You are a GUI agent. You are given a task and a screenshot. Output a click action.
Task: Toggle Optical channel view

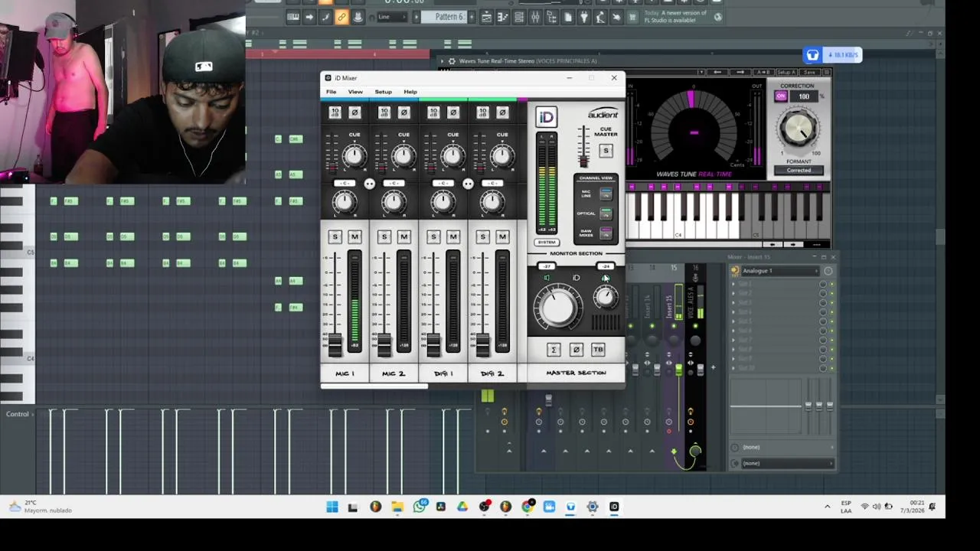(606, 214)
